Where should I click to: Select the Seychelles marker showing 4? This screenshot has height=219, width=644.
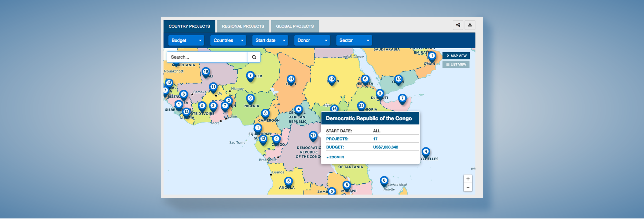pos(426,153)
